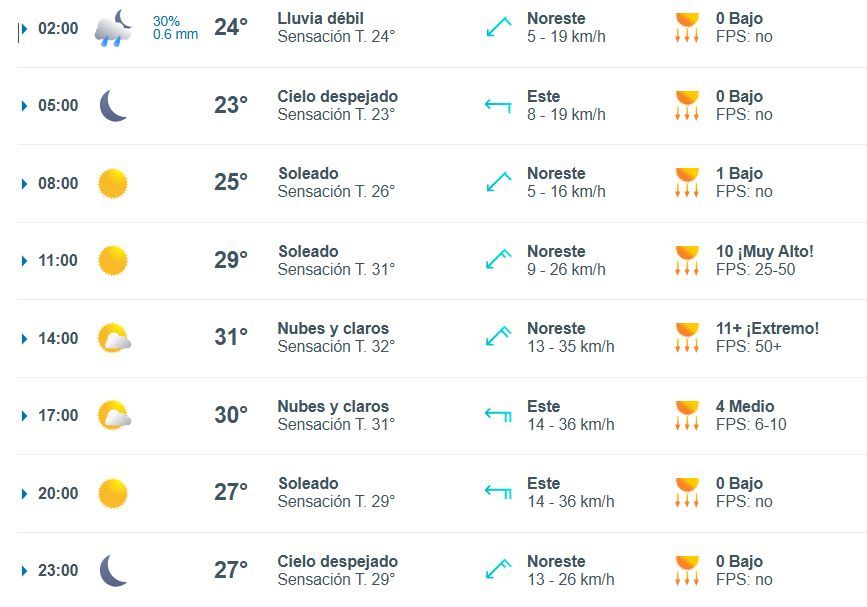Click the partly cloudy icon at 14:00
Image resolution: width=867 pixels, height=607 pixels.
tap(114, 338)
